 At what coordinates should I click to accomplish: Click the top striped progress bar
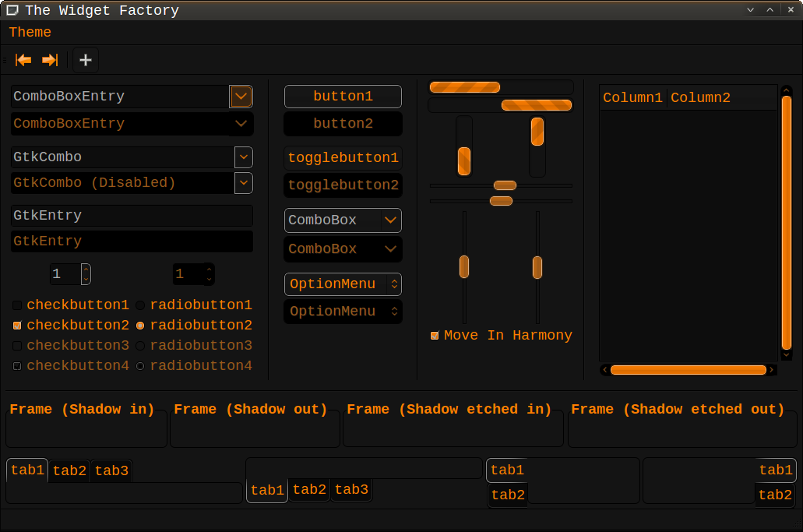501,87
